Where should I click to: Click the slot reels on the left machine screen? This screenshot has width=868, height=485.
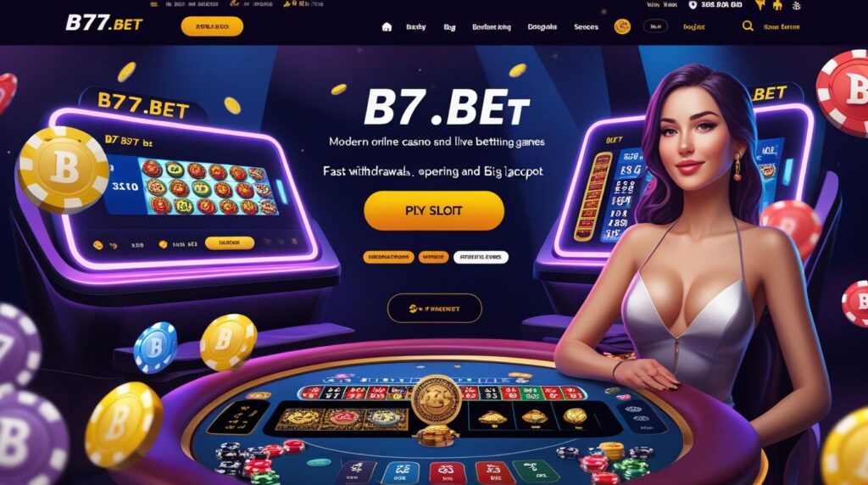[209, 187]
